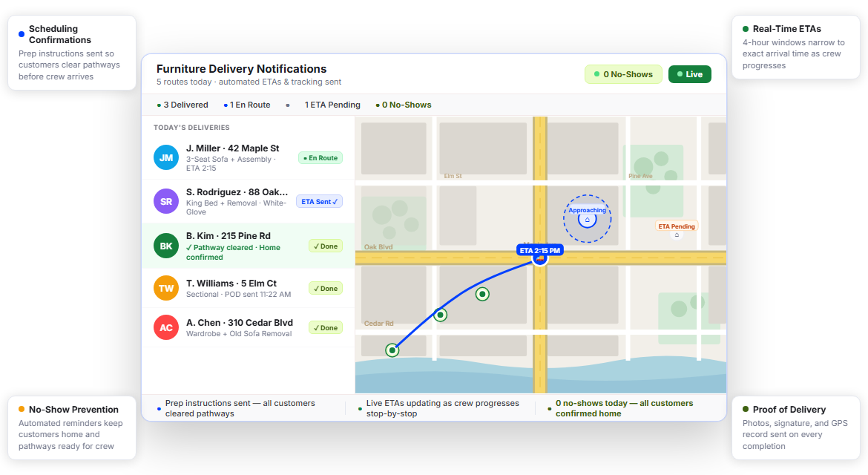Image resolution: width=868 pixels, height=475 pixels.
Task: Select the 3 Delivered filter
Action: (183, 105)
